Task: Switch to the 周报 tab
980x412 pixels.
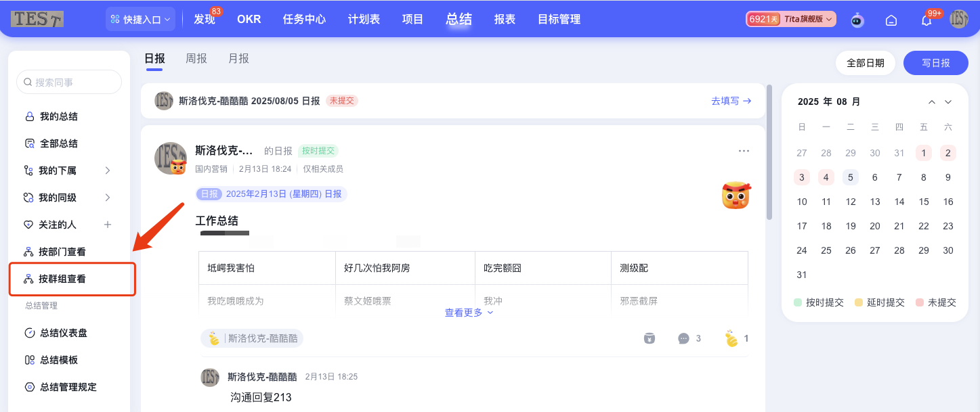Action: click(x=196, y=58)
